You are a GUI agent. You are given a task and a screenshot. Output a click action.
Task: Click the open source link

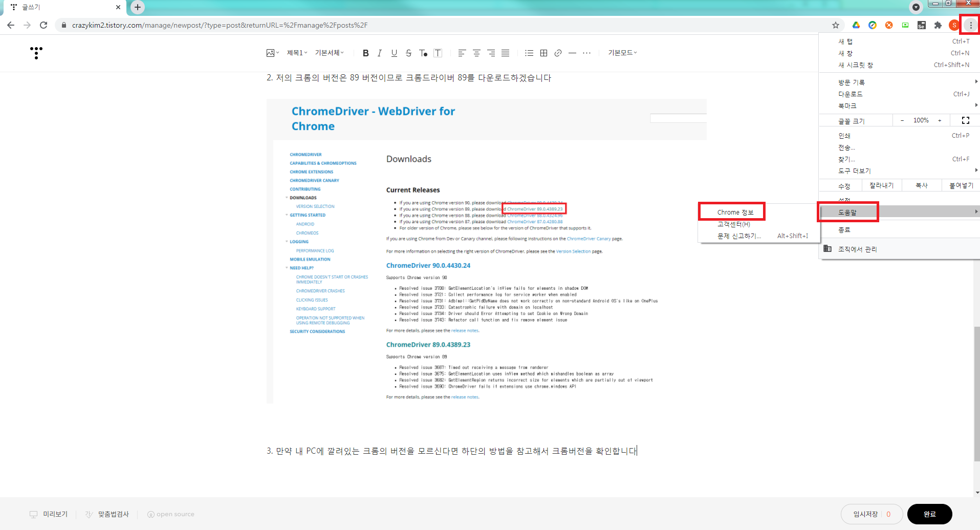point(171,514)
